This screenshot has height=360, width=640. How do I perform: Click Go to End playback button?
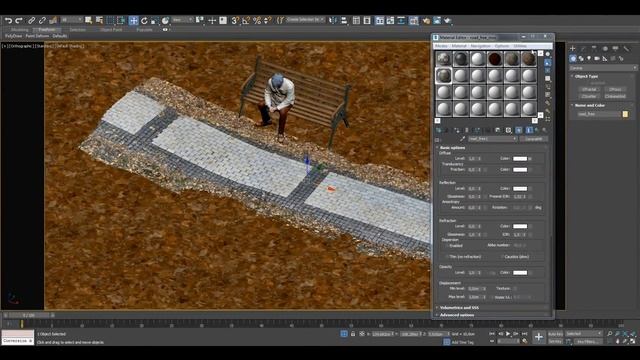(525, 333)
